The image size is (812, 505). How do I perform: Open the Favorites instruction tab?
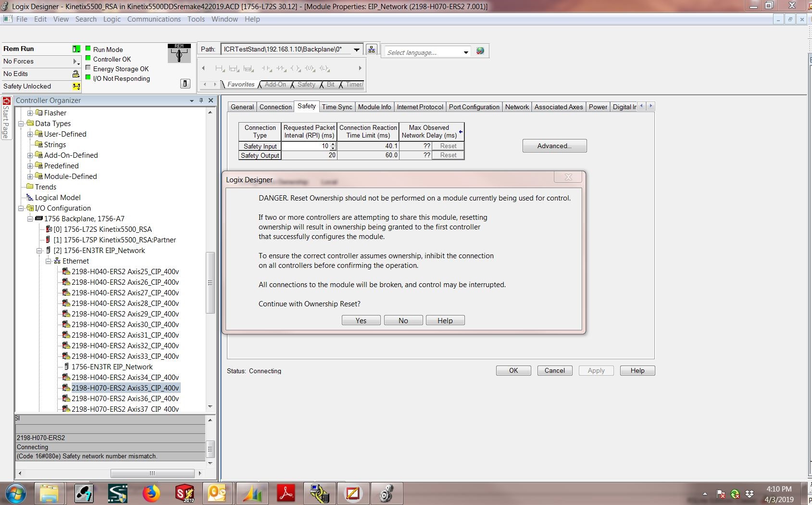241,85
